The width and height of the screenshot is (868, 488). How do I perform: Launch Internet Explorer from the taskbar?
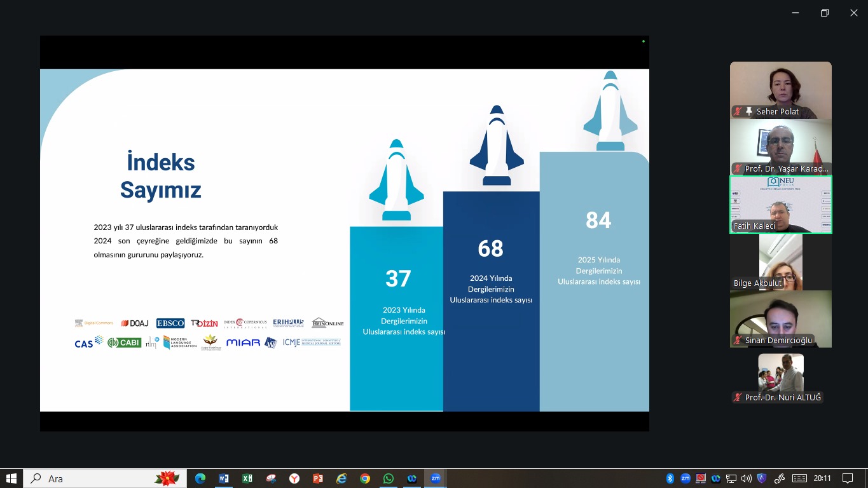[341, 478]
